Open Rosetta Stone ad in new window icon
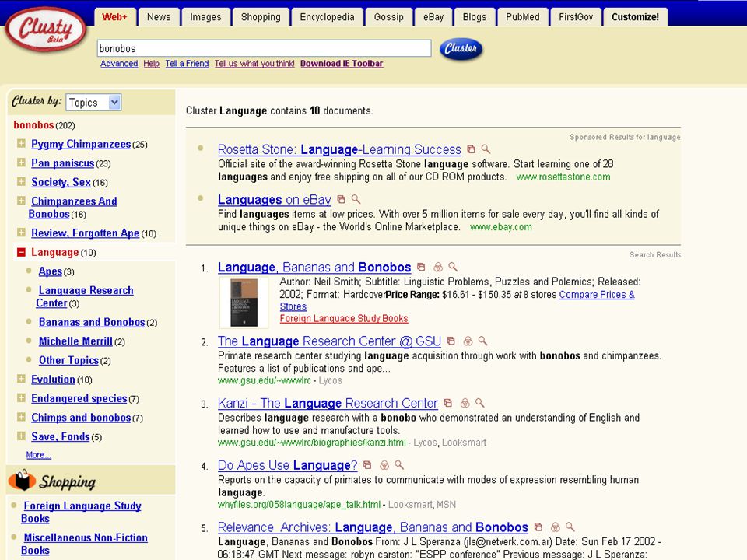 pos(471,149)
